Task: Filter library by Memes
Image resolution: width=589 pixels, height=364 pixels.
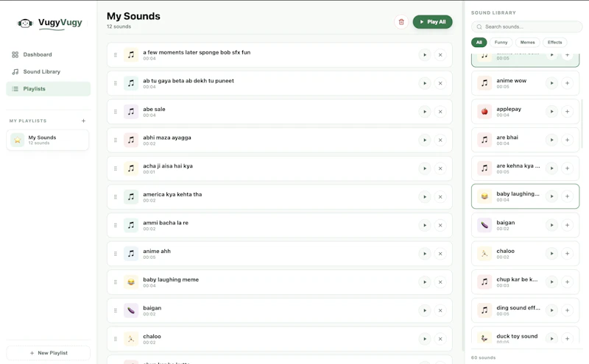Action: point(527,43)
